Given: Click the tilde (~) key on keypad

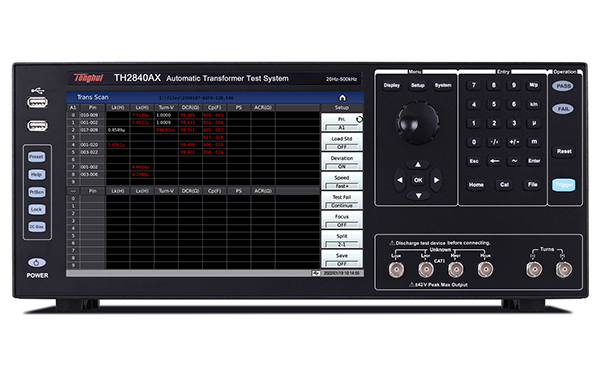Looking at the screenshot, I should pyautogui.click(x=514, y=161).
